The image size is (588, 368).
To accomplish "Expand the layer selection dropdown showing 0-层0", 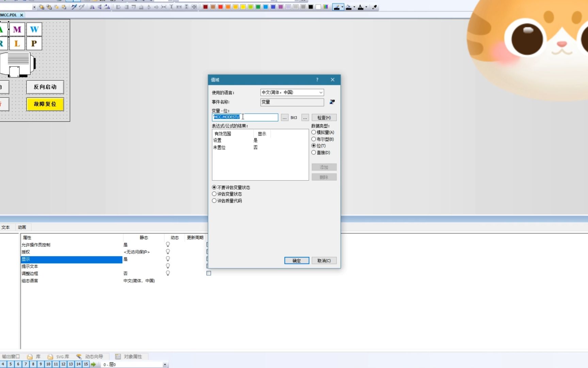I will (165, 365).
